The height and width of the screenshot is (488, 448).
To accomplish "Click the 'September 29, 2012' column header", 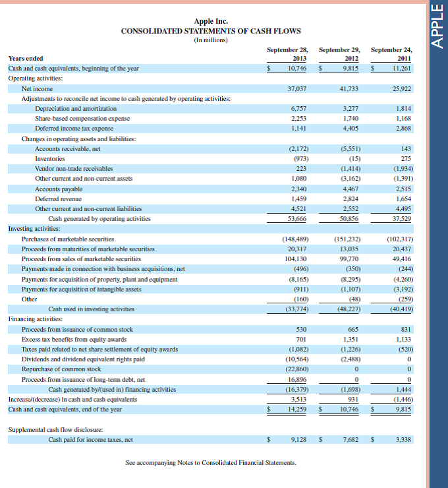I will pos(339,54).
